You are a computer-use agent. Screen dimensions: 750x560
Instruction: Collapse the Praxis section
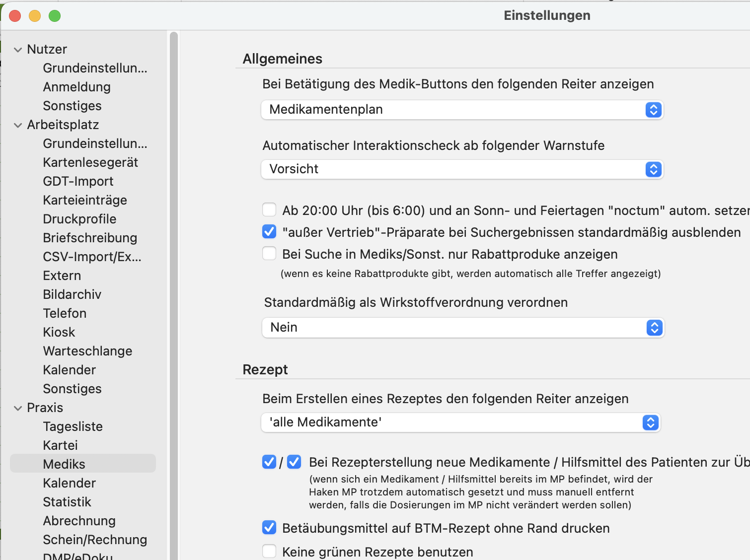pyautogui.click(x=18, y=408)
